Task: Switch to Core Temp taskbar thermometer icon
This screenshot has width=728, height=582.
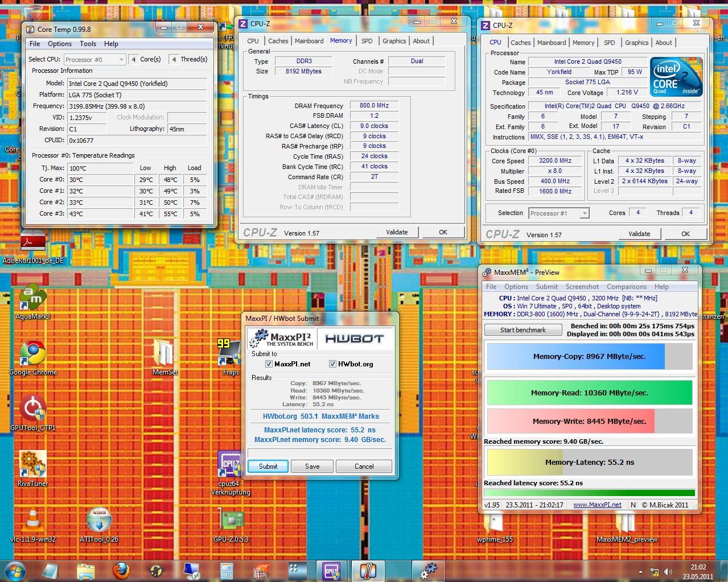Action: (x=367, y=571)
